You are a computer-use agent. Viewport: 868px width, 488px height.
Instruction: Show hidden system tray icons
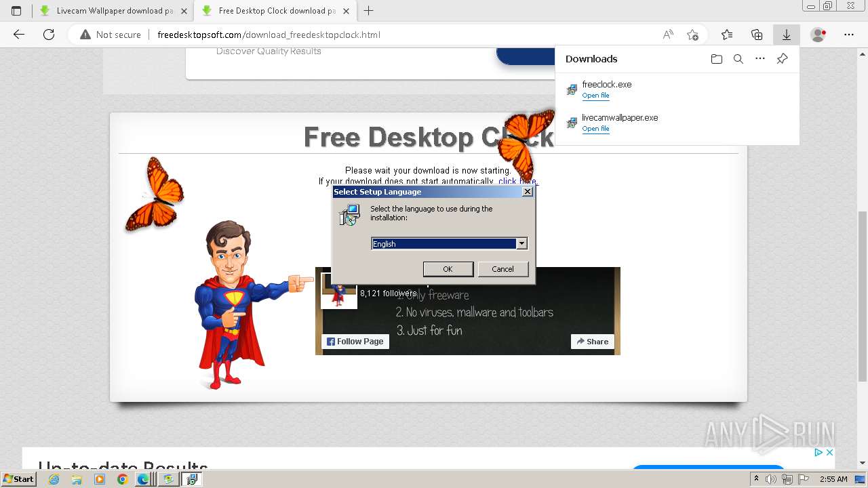click(757, 479)
